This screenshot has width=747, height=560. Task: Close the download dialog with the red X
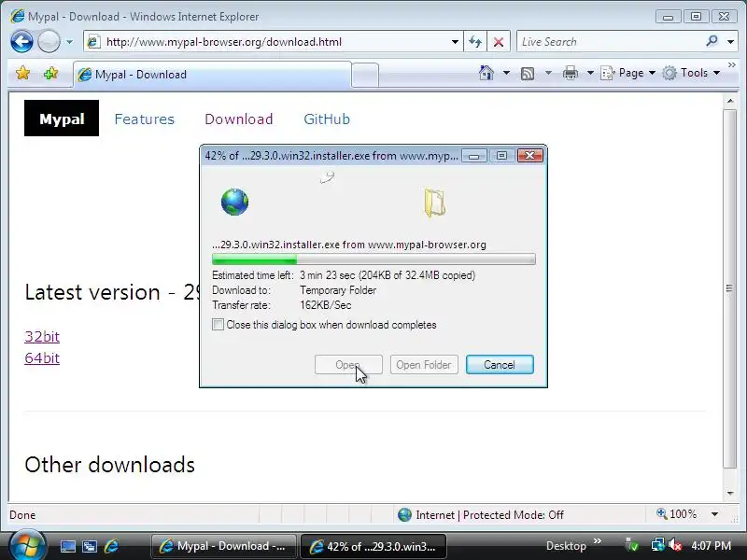point(529,156)
